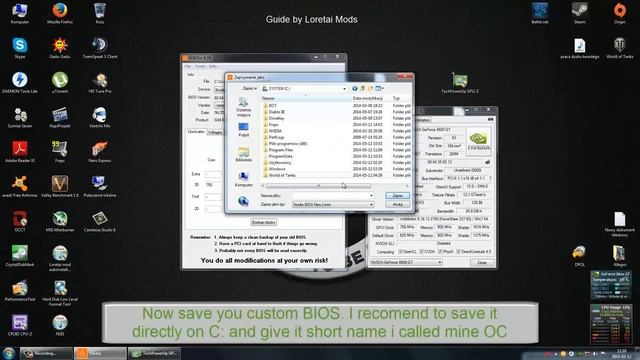Viewport: 640px width, 360px height.
Task: Open the HD Tune Pro shortcut
Action: (100, 82)
